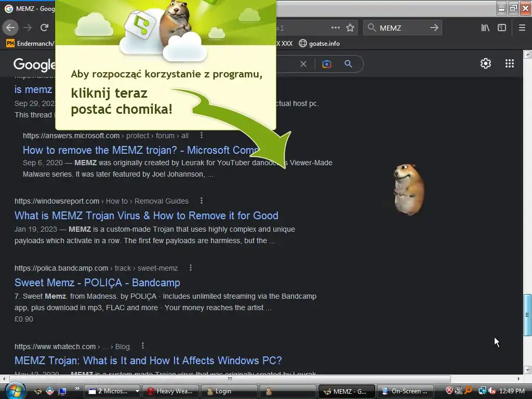This screenshot has height=399, width=532.
Task: Click the 'is memz' result title
Action: point(33,89)
